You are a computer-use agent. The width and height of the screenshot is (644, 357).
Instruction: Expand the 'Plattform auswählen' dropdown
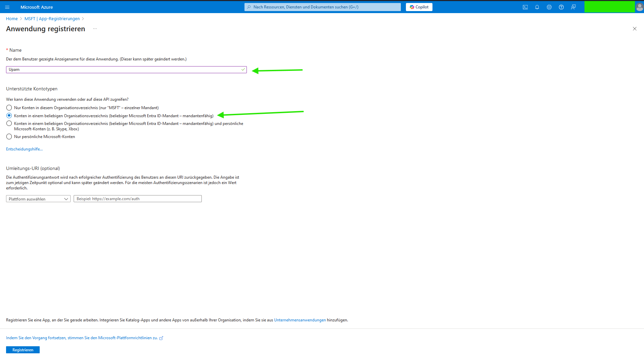[x=38, y=199]
